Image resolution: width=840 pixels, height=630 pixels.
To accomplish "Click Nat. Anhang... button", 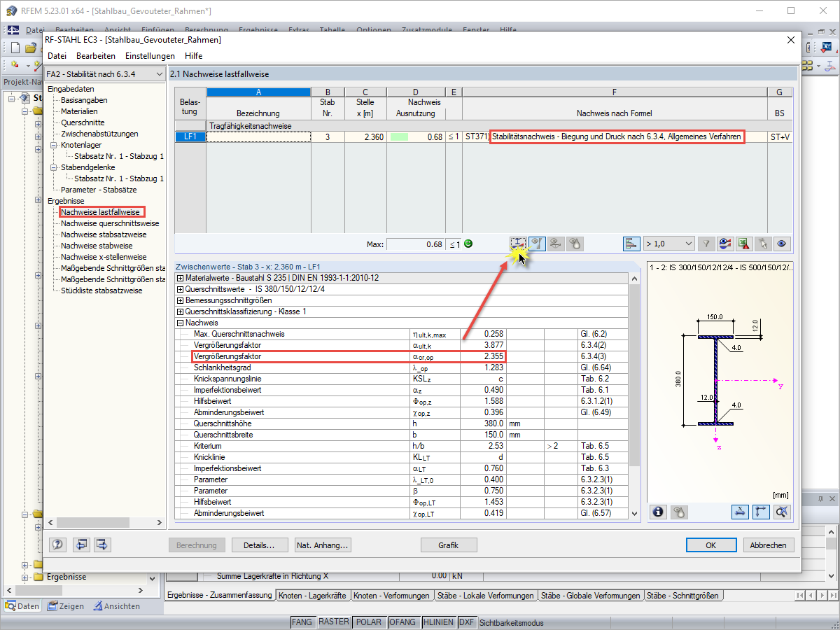I will pos(323,545).
